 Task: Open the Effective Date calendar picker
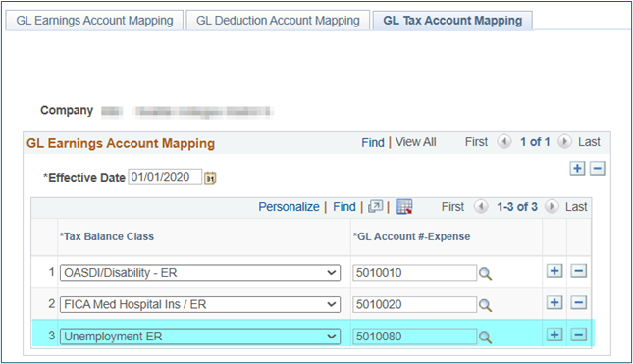(210, 178)
